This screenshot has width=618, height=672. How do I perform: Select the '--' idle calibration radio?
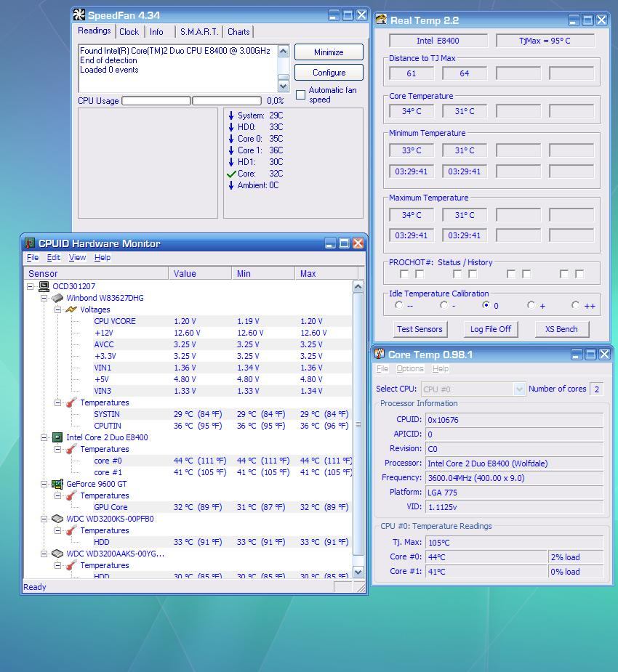[399, 305]
